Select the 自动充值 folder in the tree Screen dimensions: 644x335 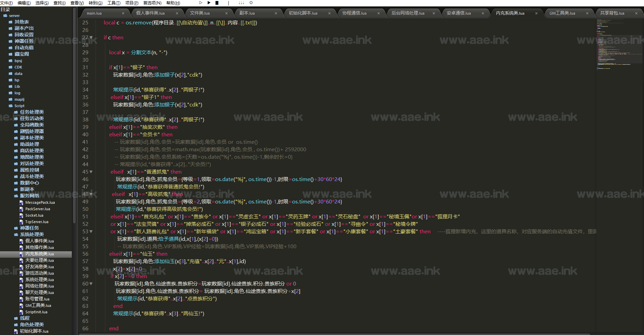(x=24, y=48)
